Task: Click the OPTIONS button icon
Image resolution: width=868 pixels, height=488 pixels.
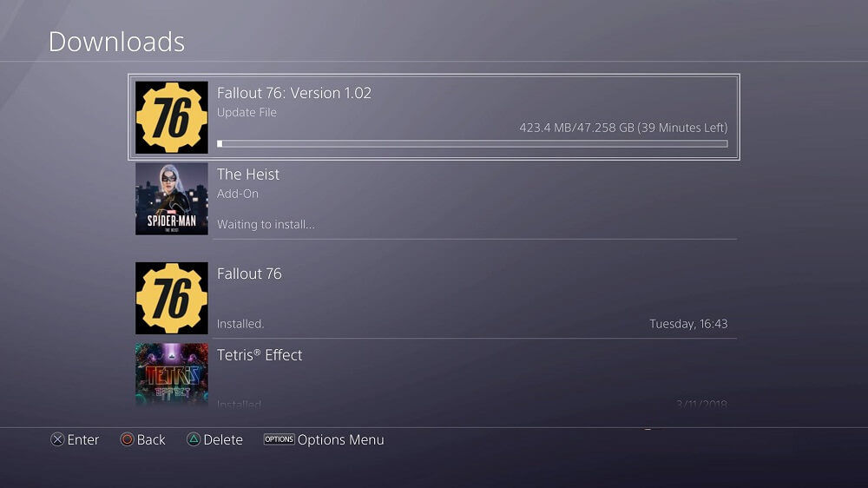Action: (279, 439)
